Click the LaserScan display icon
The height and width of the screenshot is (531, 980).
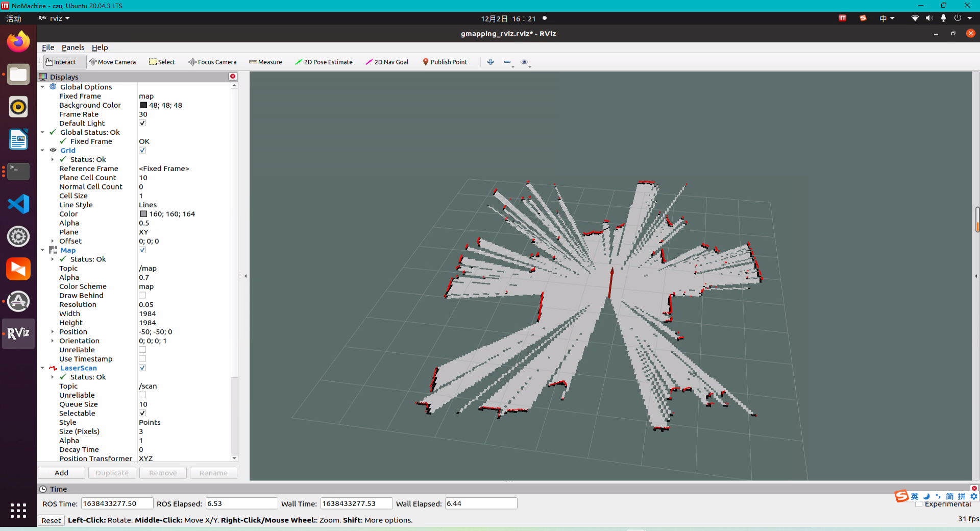53,368
